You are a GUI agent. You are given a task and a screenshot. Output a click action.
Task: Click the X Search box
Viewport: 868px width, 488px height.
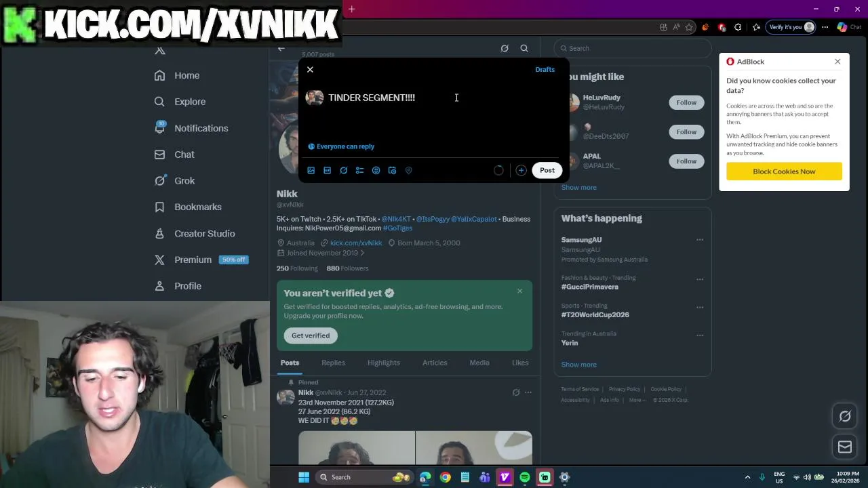(x=632, y=48)
